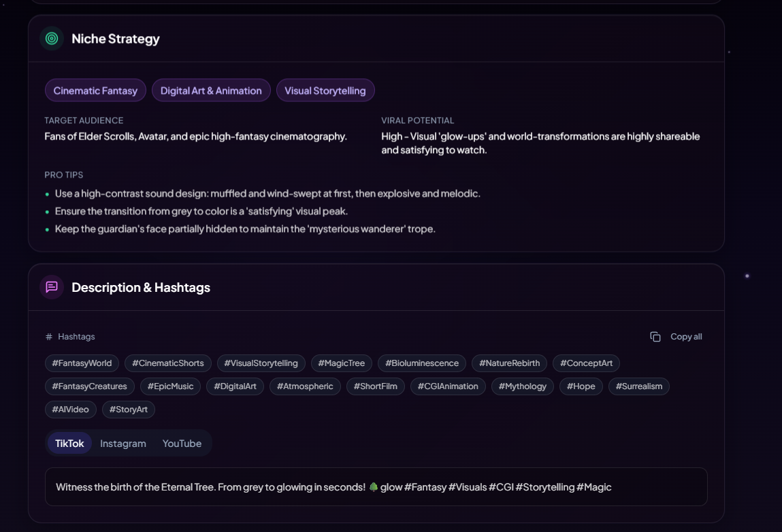Open the YouTube description tab
This screenshot has height=532, width=782.
(182, 444)
